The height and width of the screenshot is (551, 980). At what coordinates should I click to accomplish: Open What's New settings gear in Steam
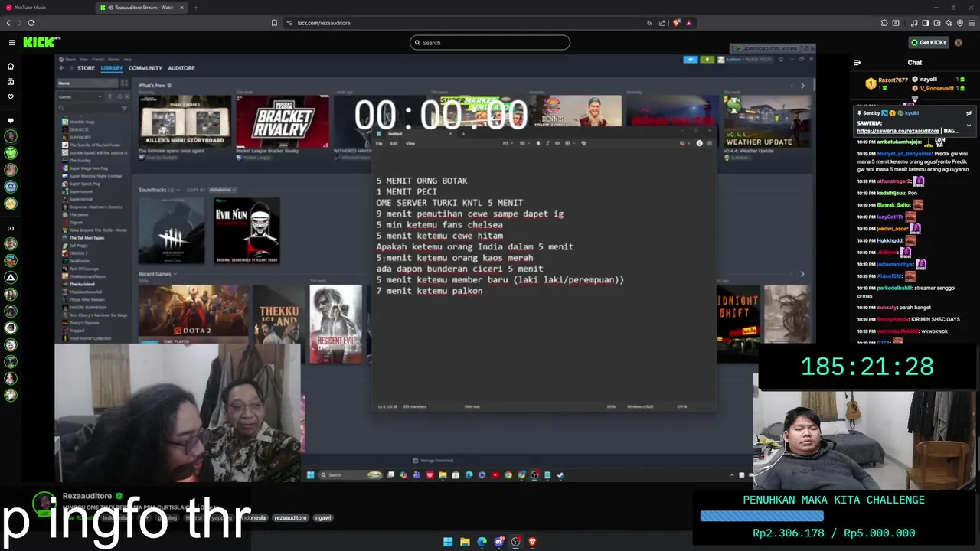click(169, 85)
